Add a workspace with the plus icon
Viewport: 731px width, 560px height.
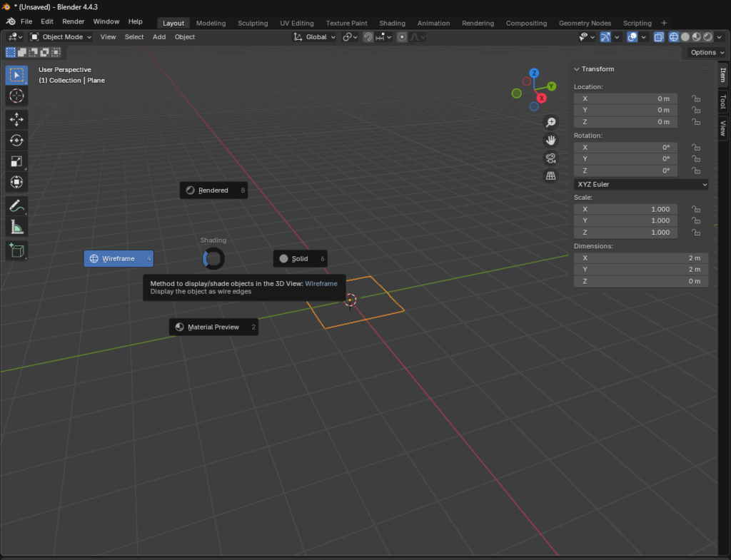[x=664, y=23]
